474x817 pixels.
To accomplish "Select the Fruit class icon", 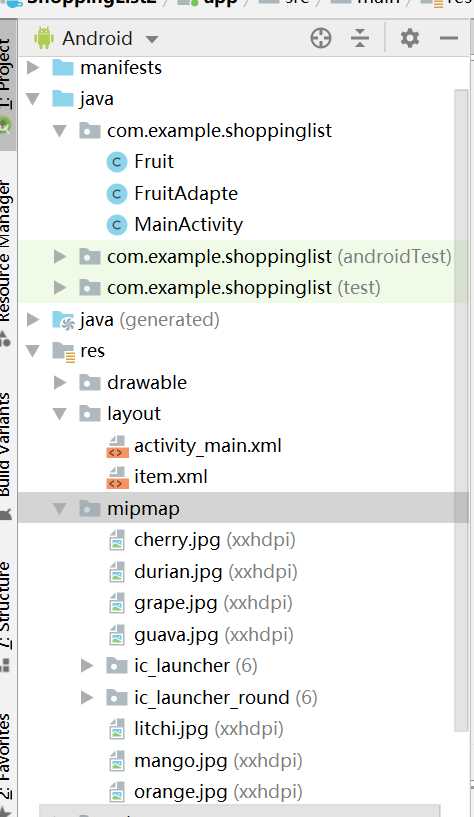I will coord(117,162).
